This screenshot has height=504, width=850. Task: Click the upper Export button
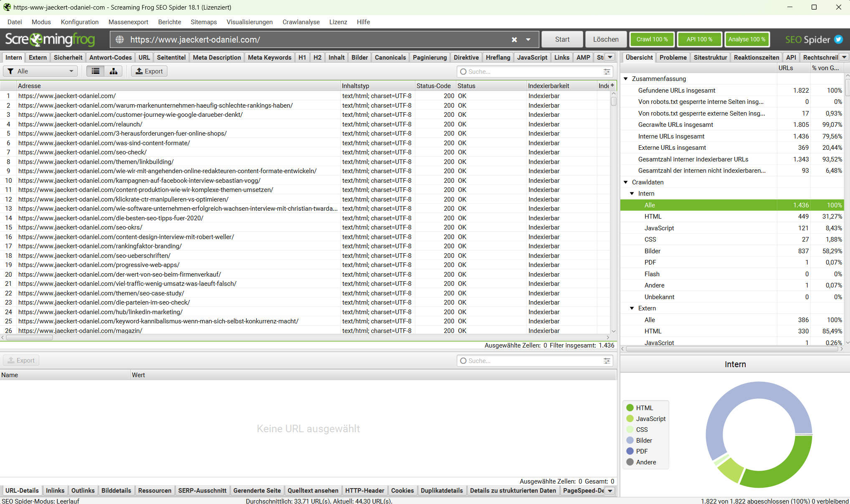pyautogui.click(x=149, y=71)
